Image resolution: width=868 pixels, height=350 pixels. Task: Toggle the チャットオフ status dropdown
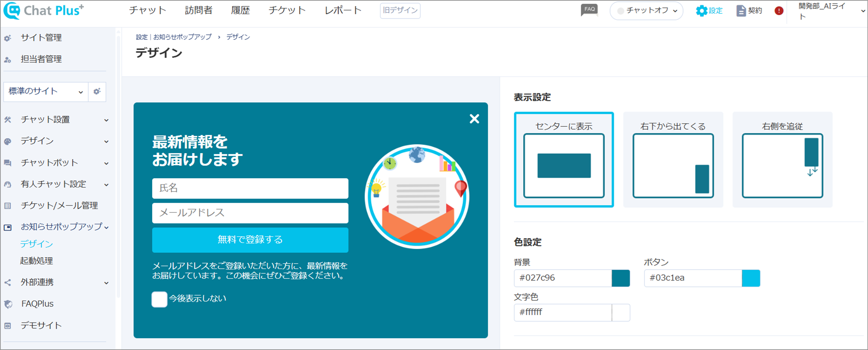tap(646, 11)
